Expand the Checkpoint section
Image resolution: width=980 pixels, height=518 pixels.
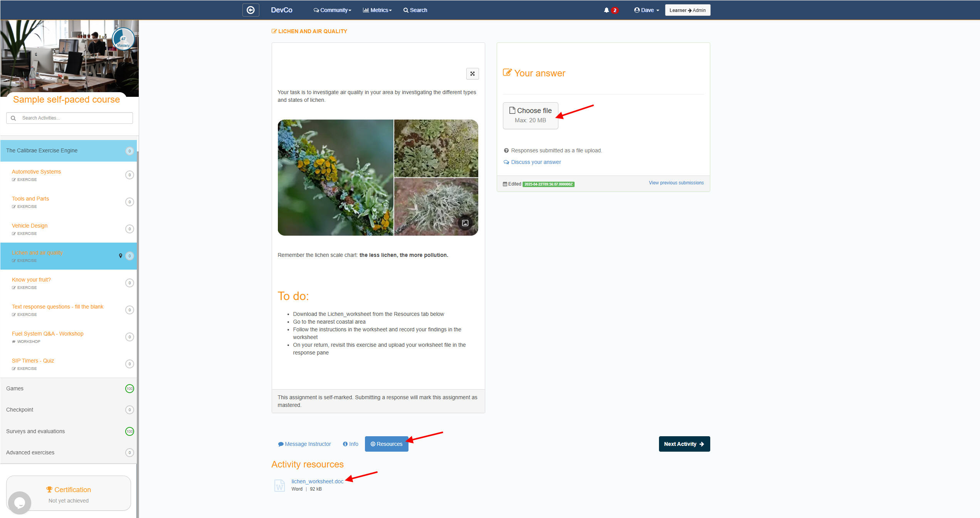pos(69,410)
